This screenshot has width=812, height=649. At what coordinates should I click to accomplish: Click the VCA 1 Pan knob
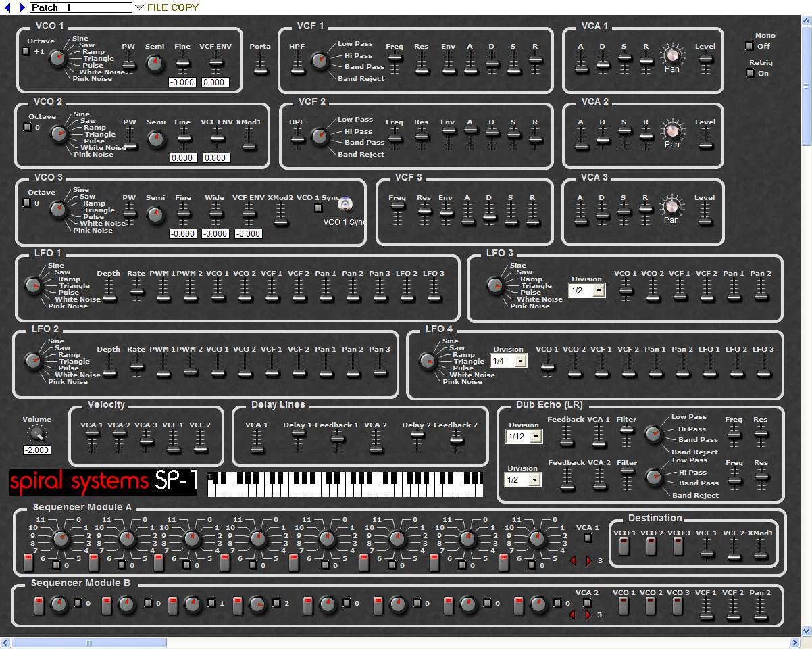coord(671,55)
